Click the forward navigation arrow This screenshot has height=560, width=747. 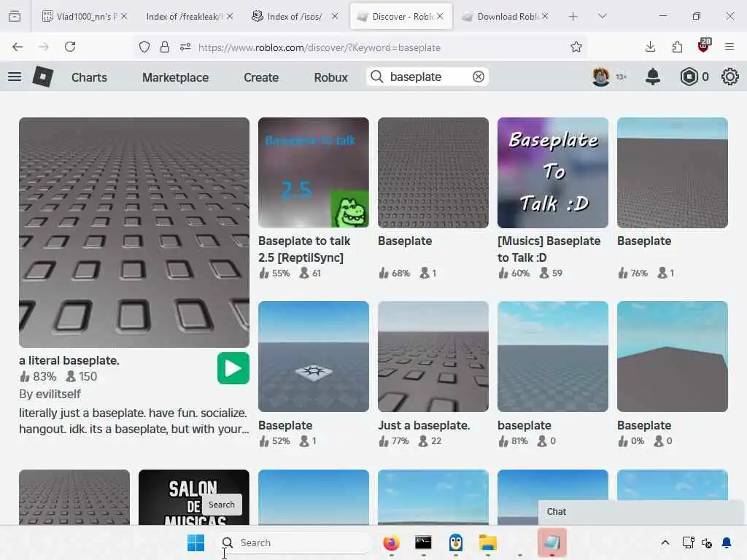coord(44,47)
